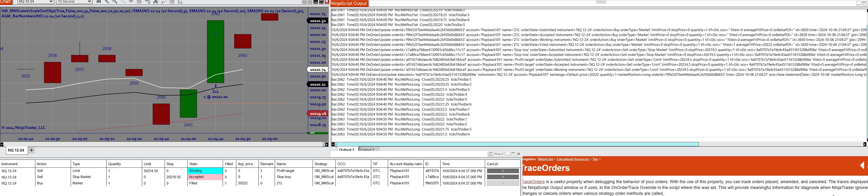Image resolution: width=868 pixels, height=196 pixels.
Task: Select the drawing tools pencil icon
Action: tap(107, 2)
